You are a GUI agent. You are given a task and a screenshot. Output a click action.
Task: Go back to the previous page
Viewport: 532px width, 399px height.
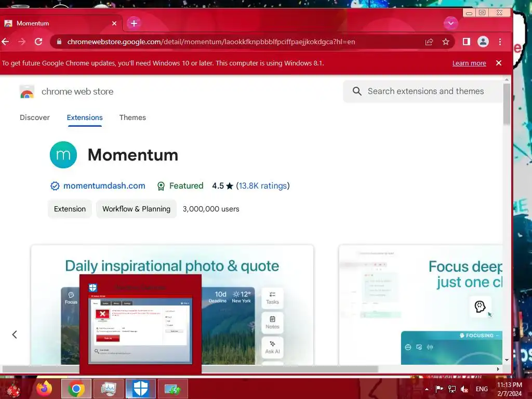click(x=6, y=42)
